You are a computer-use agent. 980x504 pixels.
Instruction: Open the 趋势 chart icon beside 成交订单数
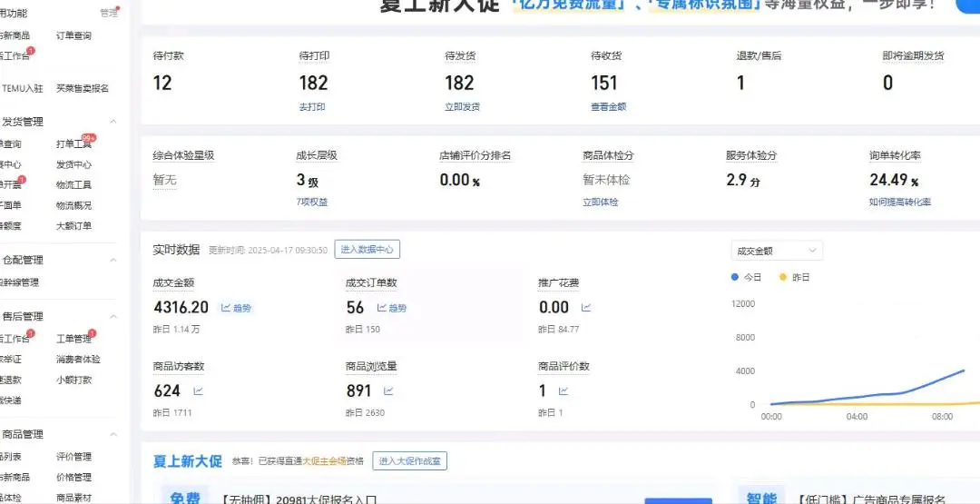[x=392, y=308]
